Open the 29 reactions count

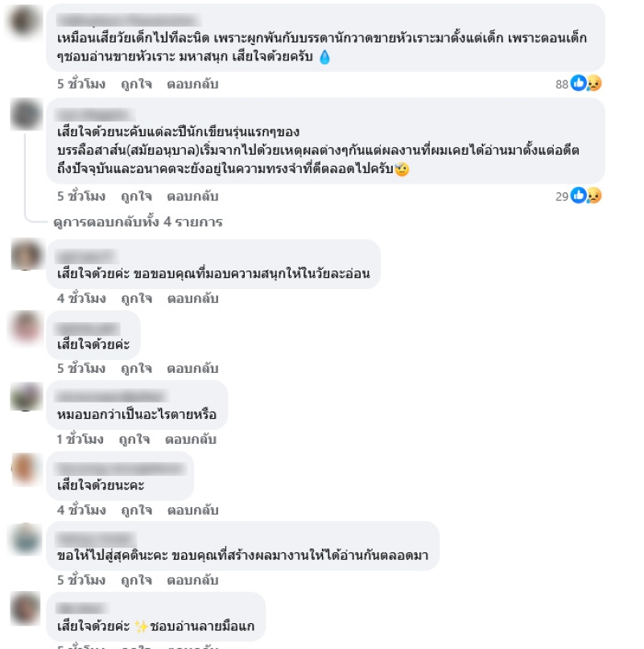pos(562,196)
